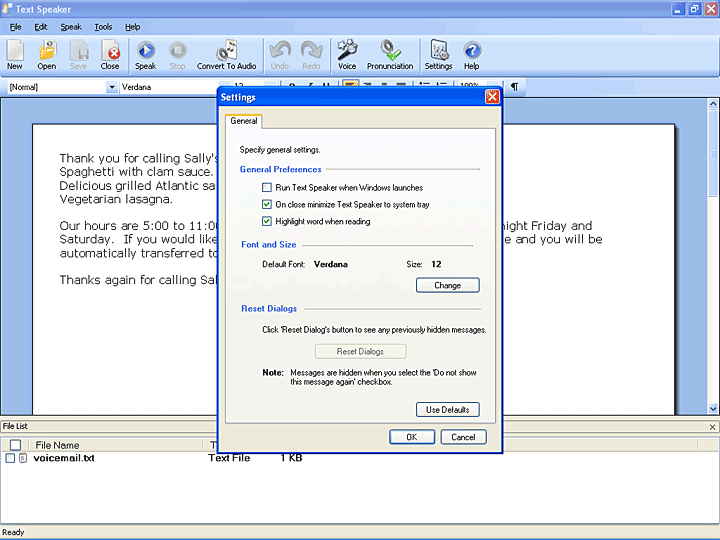Create a new document with New

pyautogui.click(x=15, y=55)
